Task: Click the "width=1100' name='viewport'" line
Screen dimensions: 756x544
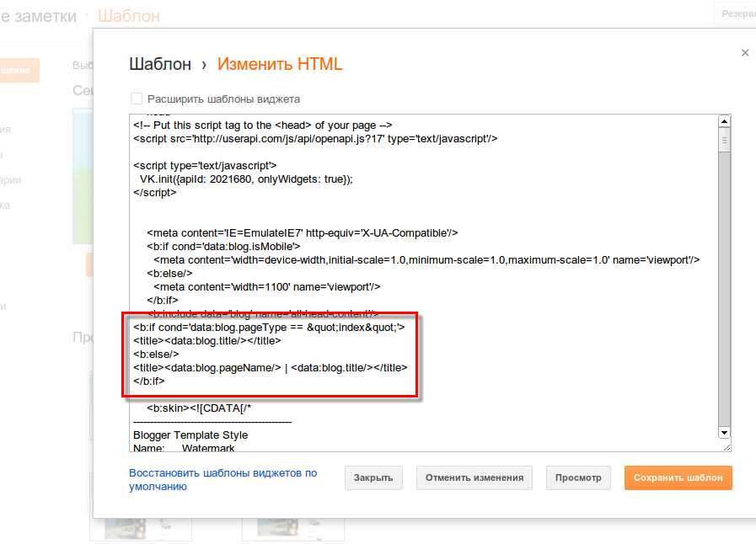Action: coord(267,287)
